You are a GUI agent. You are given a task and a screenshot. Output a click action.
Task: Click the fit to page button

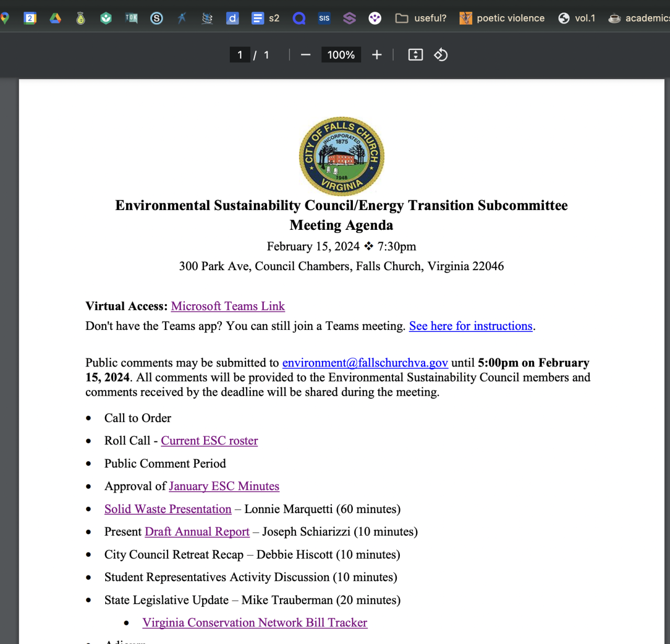tap(416, 55)
